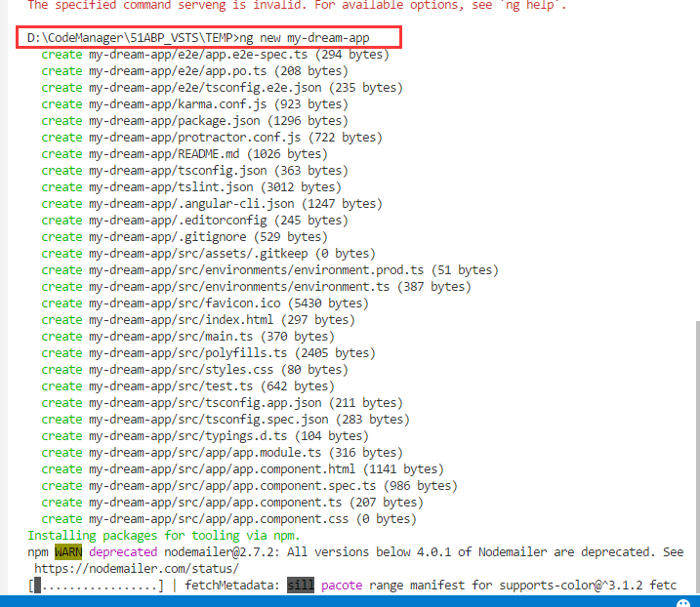The width and height of the screenshot is (700, 607).
Task: Click the app.component.css (0 bytes) line
Action: pos(229,519)
